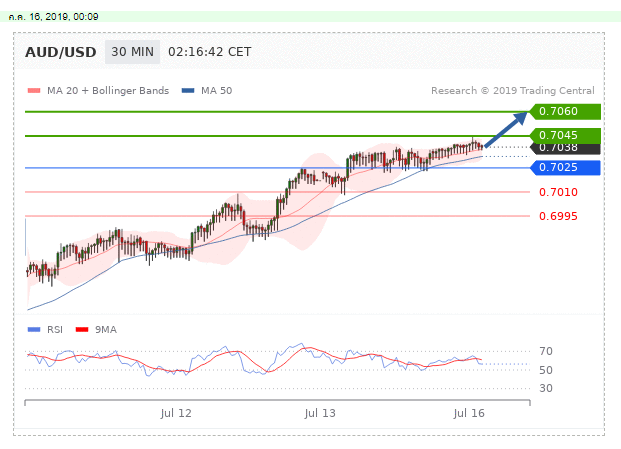The height and width of the screenshot is (449, 621).
Task: Click the 02:16:42 CET timestamp
Action: pos(210,52)
